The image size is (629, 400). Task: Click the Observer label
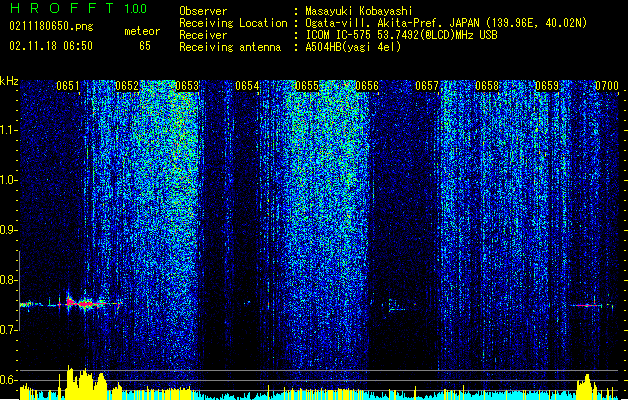tap(203, 11)
